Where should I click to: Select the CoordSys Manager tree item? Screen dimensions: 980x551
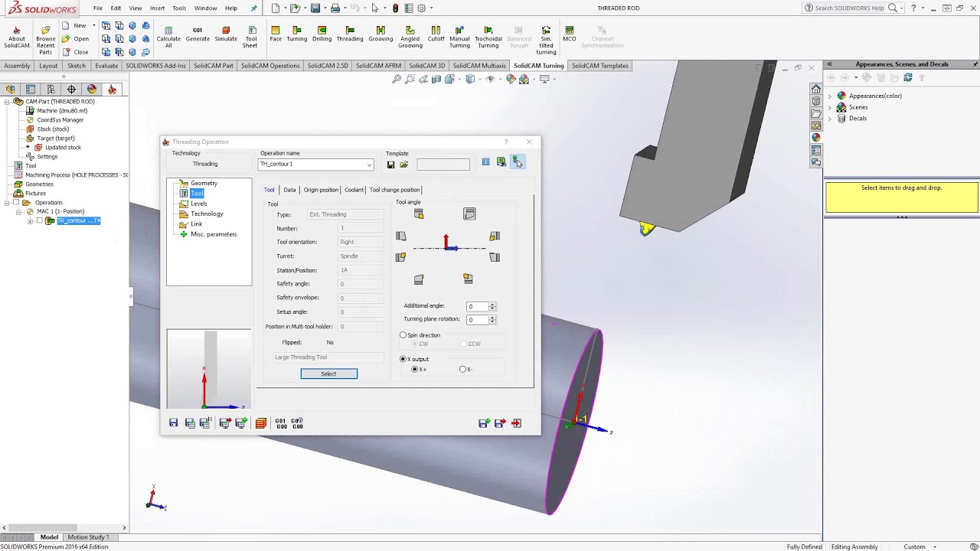pyautogui.click(x=60, y=120)
